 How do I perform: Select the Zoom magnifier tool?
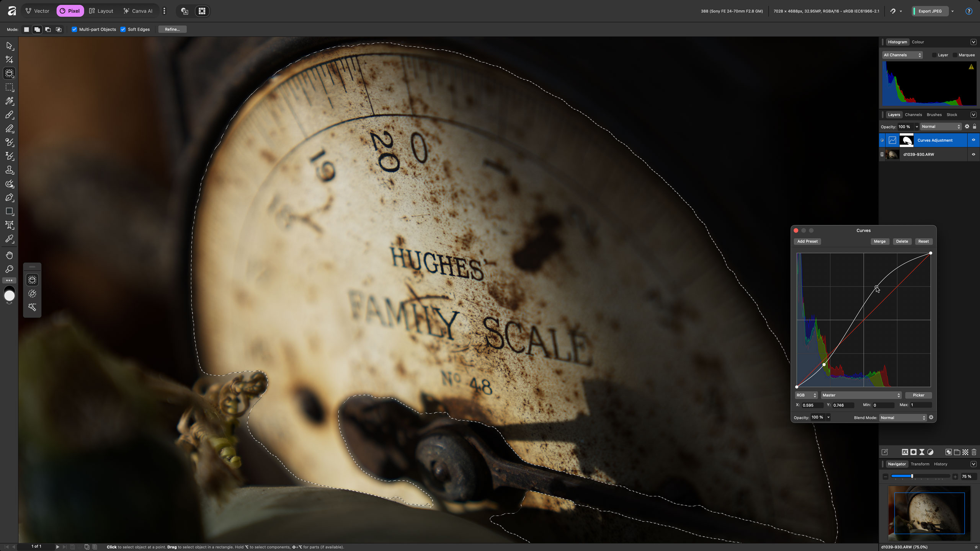click(x=10, y=269)
